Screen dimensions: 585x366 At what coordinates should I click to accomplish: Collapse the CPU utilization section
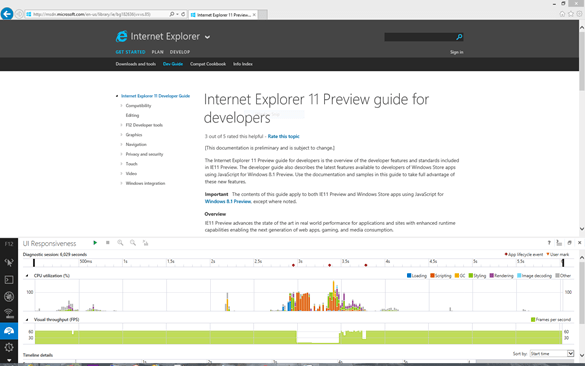(27, 276)
